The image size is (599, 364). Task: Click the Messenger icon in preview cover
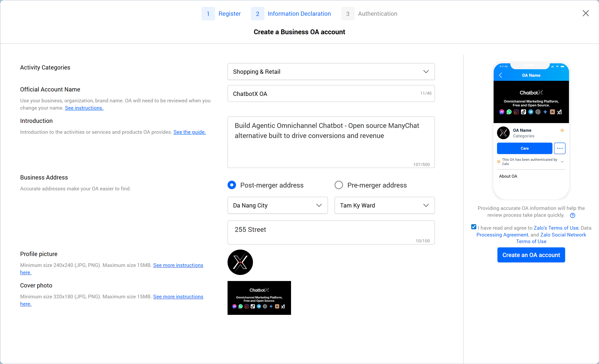pos(501,112)
